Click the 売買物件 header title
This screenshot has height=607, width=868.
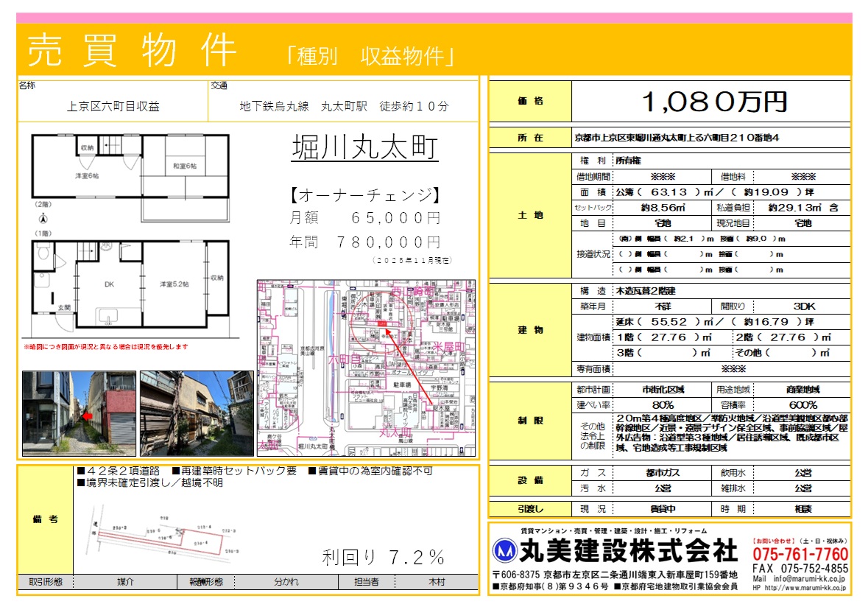pos(133,50)
